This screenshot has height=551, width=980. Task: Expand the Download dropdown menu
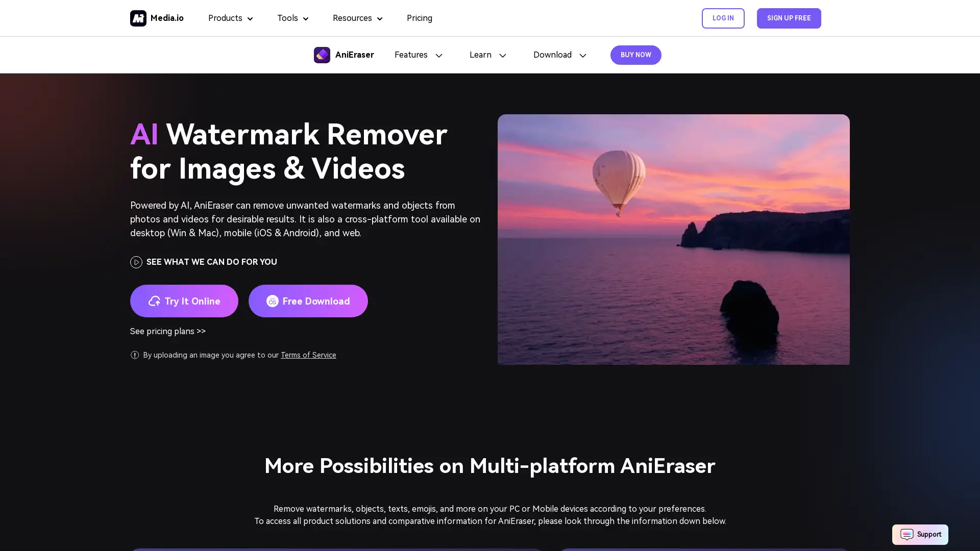point(559,55)
